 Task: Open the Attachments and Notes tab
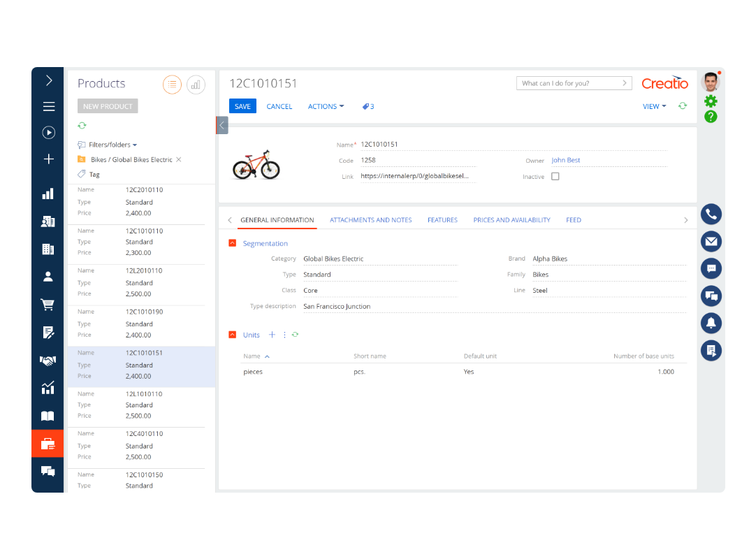370,220
